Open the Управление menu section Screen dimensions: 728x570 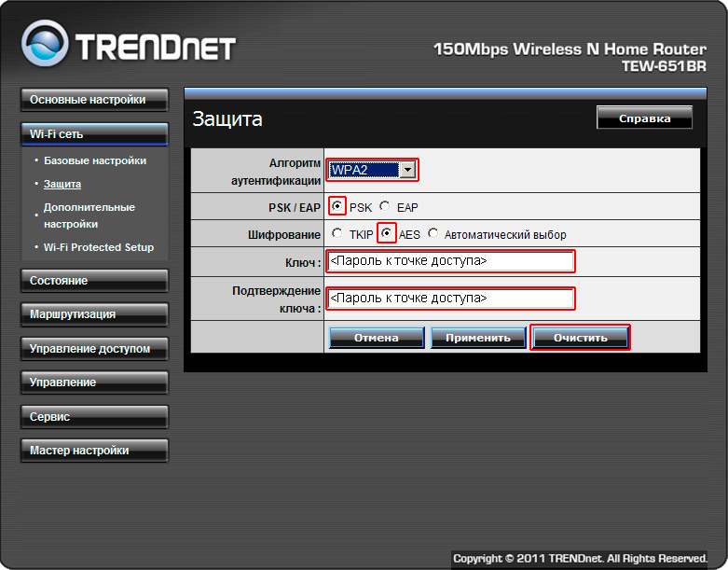click(94, 382)
